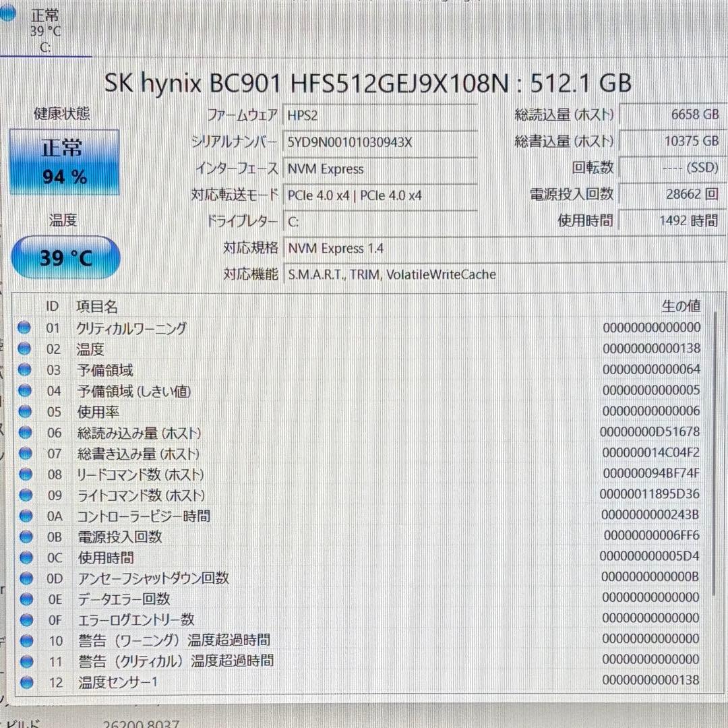
Task: Click the serial number field 5YD9N00101030943X
Action: [x=380, y=142]
